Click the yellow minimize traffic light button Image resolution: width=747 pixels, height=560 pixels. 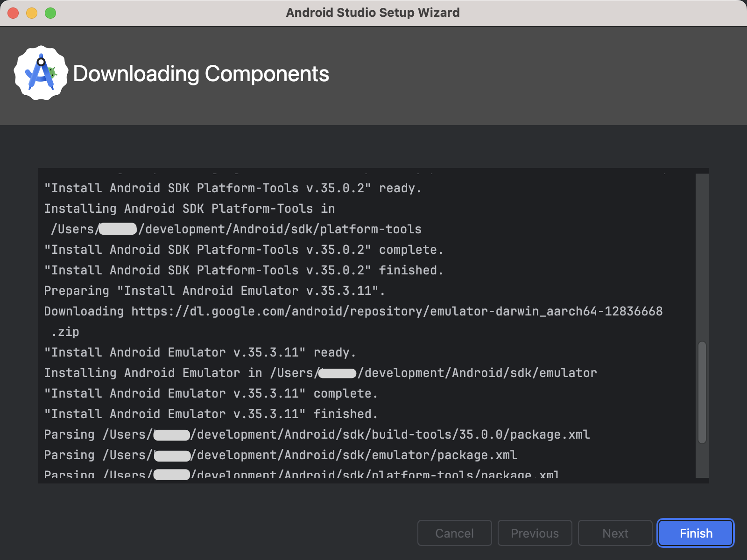[x=31, y=13]
